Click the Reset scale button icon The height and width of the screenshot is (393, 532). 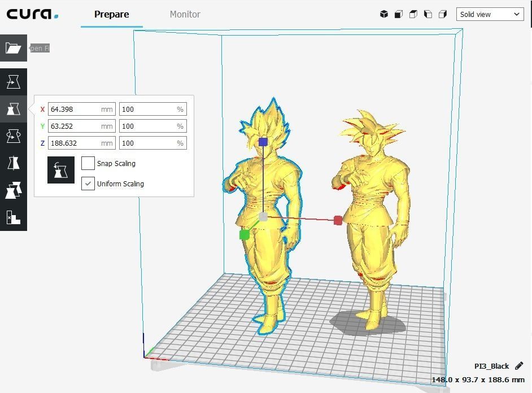[x=61, y=170]
